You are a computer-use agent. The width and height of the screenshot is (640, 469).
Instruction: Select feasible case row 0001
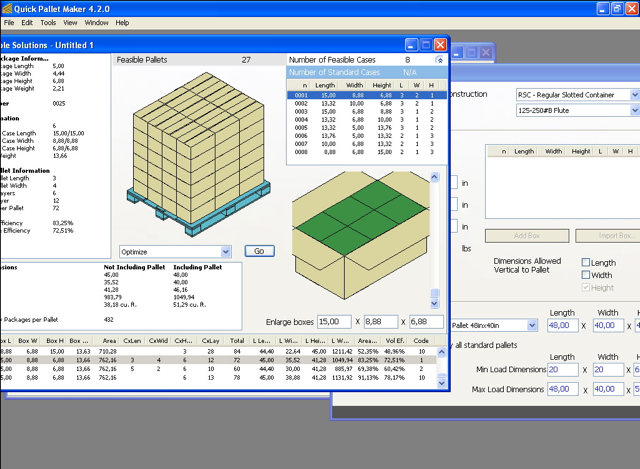367,95
